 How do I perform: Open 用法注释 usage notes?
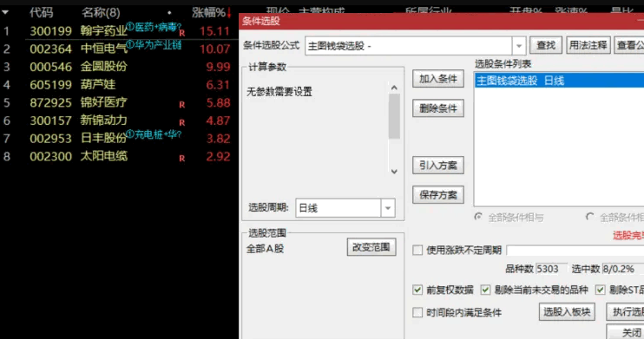[x=588, y=45]
